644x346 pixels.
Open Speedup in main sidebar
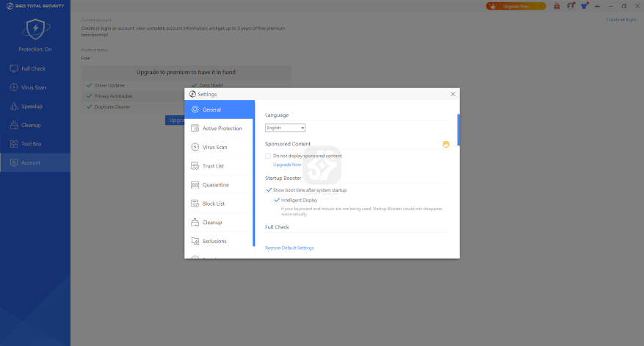35,107
